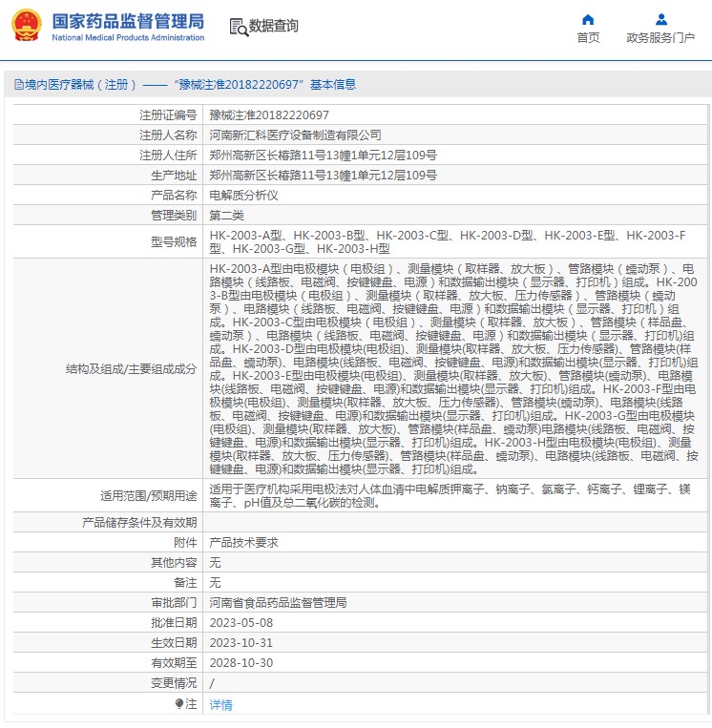This screenshot has width=712, height=728.
Task: Open the 数据查询 search icon
Action: click(x=239, y=28)
